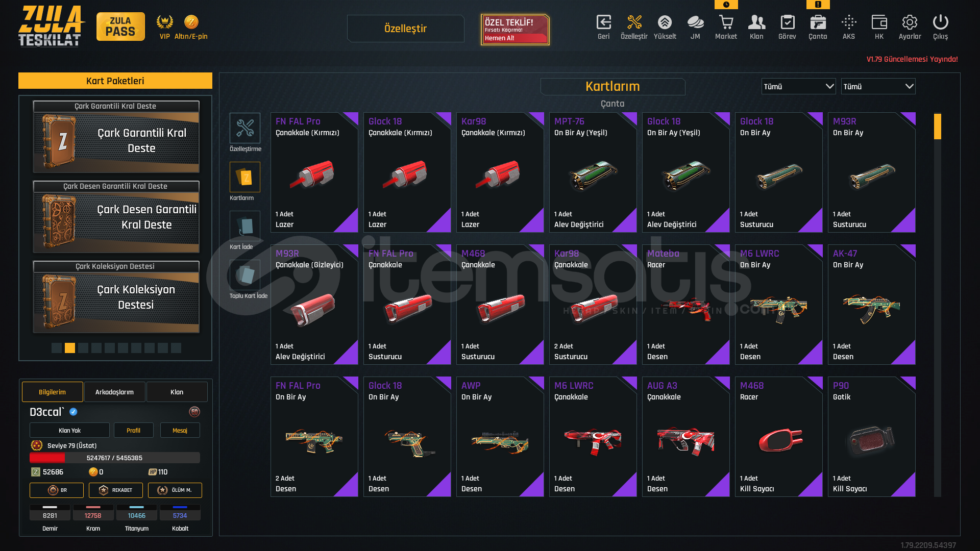The image size is (980, 551).
Task: Open the Çanta inventory icon
Action: [818, 22]
